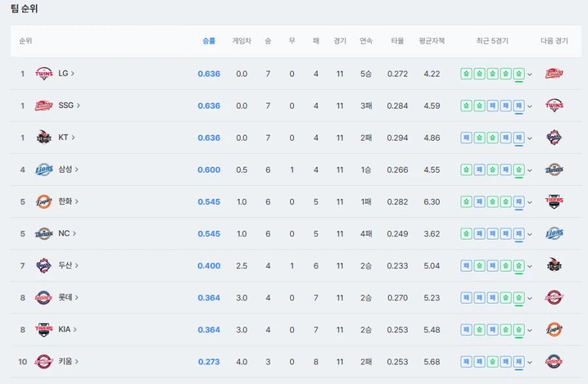Click the LG Twins logo in team column
Viewport: 588px width, 384px height.
click(x=44, y=73)
